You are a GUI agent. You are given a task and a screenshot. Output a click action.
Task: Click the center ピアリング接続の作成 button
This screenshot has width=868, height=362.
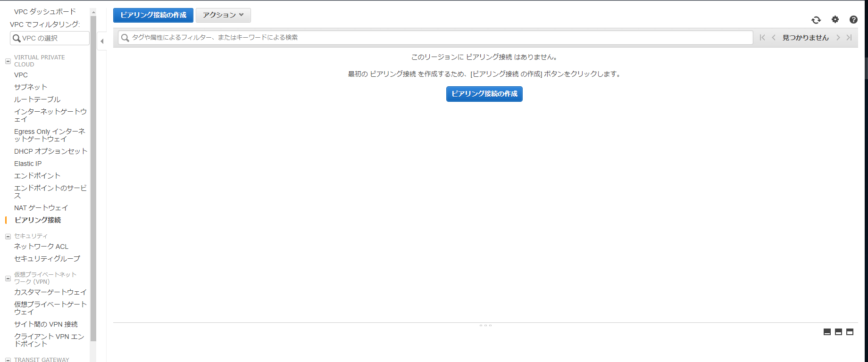point(484,94)
